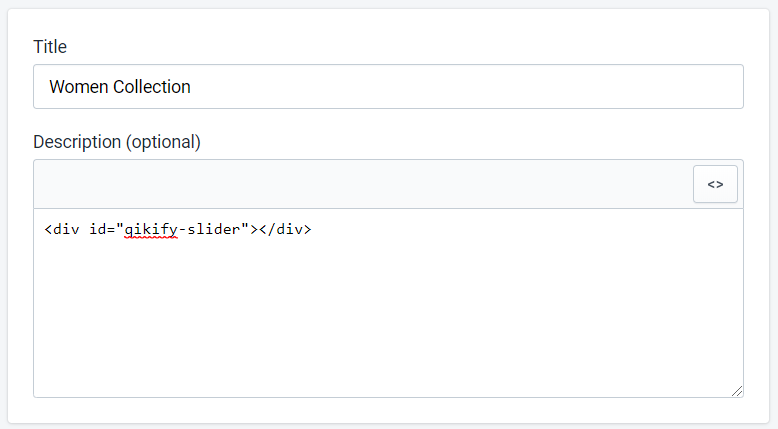Place cursor at end of the code line

[x=313, y=229]
